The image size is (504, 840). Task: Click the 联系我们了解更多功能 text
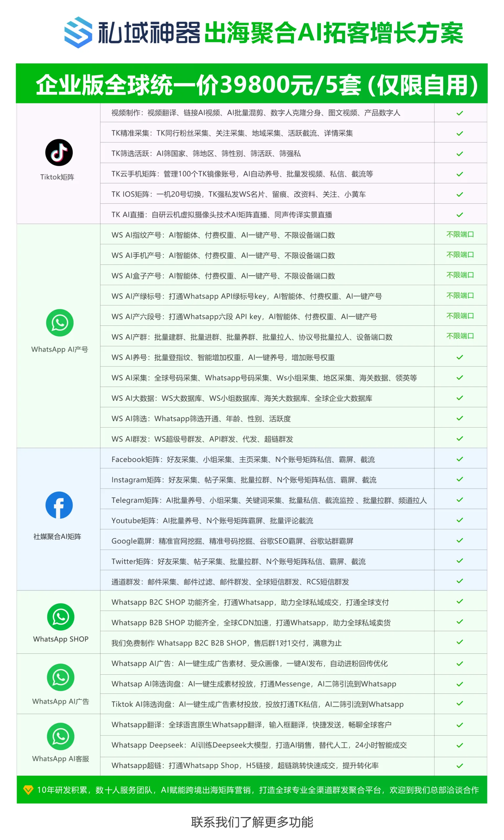coord(252,822)
